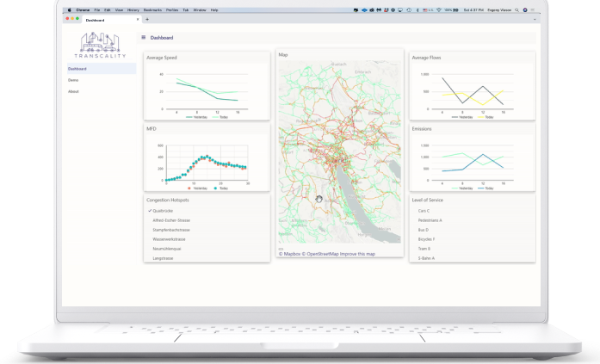Open the View menu
The image size is (600, 364).
119,10
